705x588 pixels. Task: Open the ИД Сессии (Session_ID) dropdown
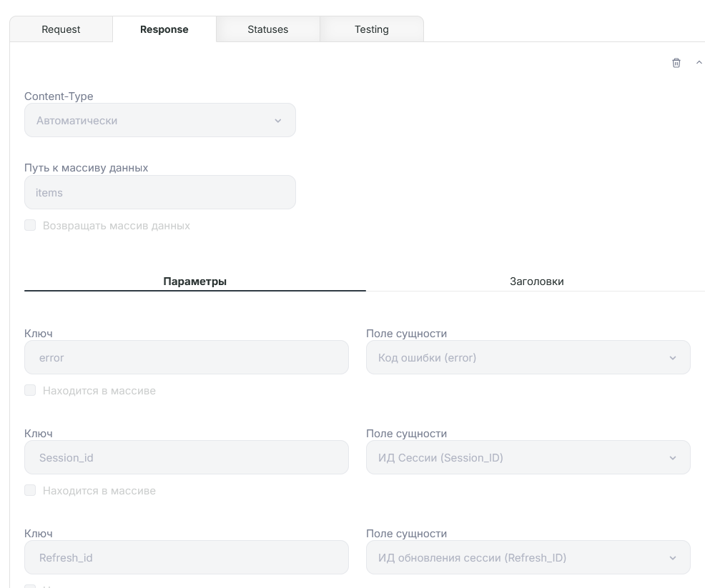click(x=528, y=457)
